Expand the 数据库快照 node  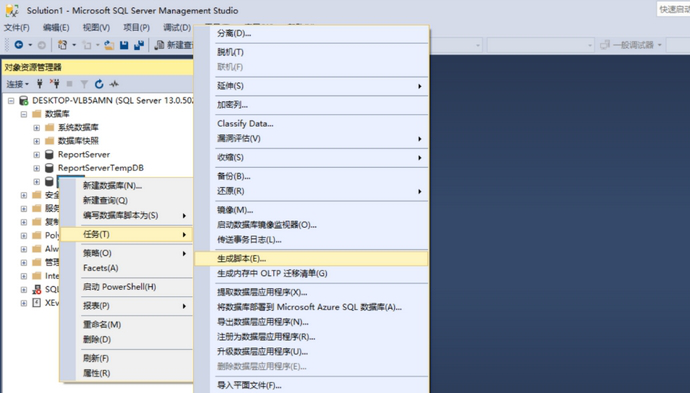tap(37, 141)
